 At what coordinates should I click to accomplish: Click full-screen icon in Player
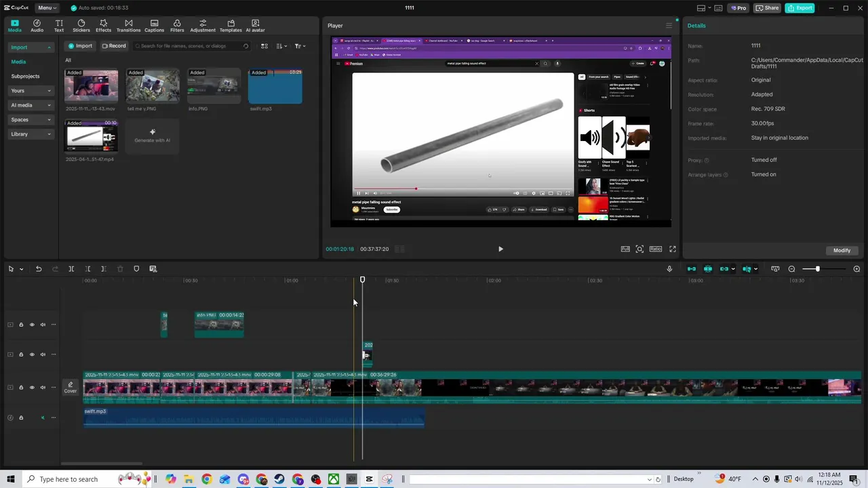pyautogui.click(x=673, y=249)
